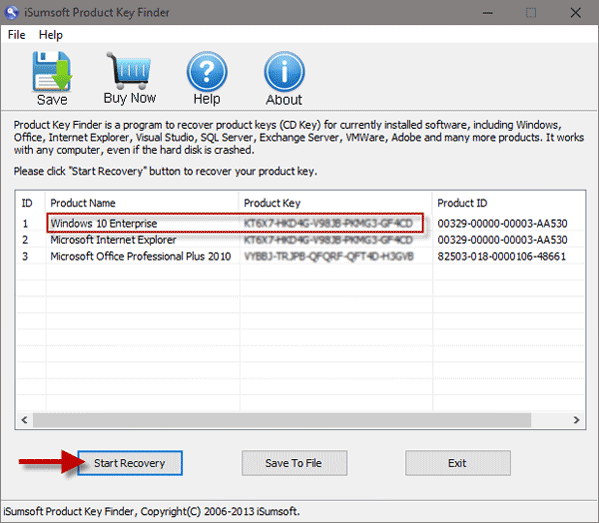Show the About info icon
Screen dimensions: 599x523
pyautogui.click(x=284, y=71)
